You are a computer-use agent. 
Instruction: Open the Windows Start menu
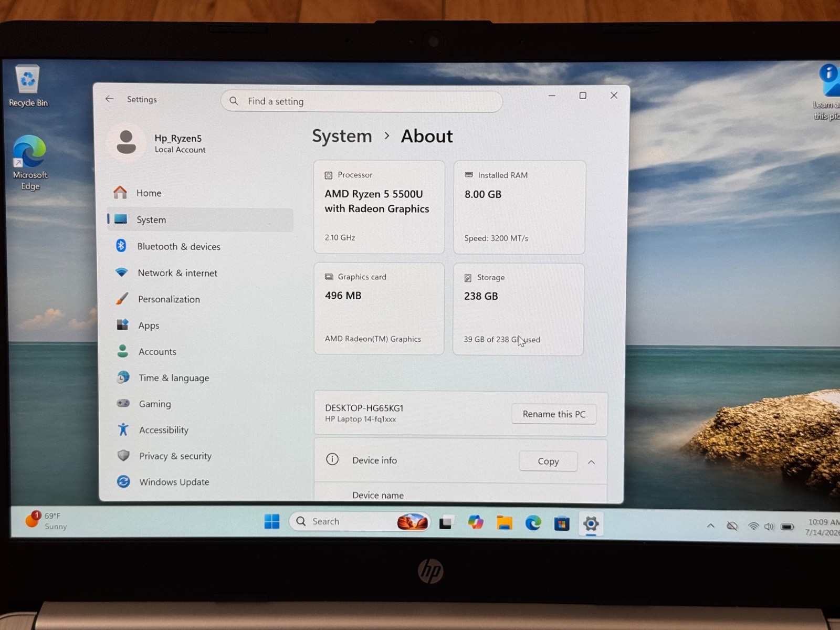pos(272,521)
